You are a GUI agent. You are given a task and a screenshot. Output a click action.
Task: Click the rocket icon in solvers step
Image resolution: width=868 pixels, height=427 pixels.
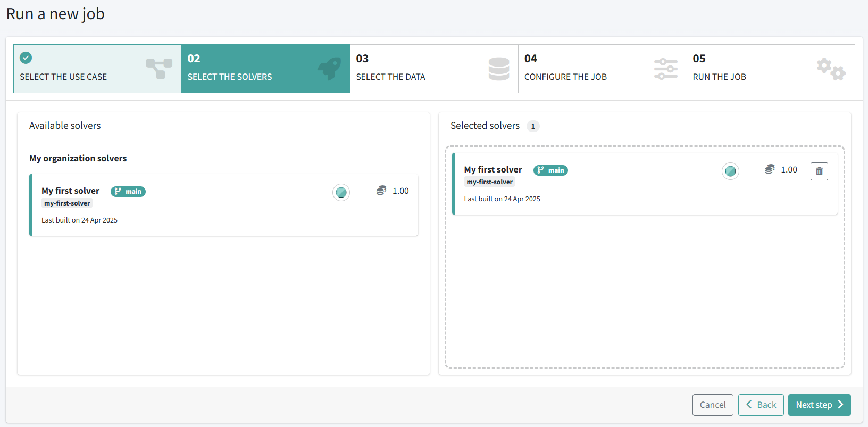coord(329,69)
